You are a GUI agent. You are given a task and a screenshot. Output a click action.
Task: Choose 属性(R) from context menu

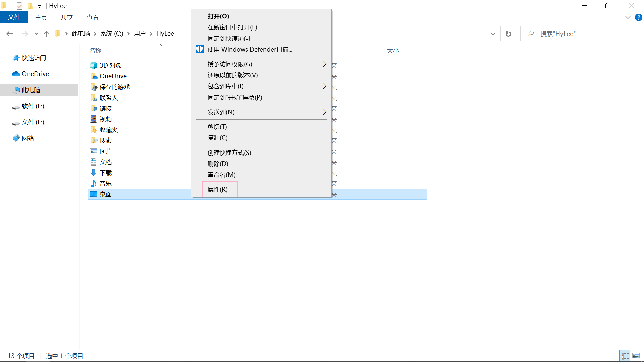[x=218, y=190]
